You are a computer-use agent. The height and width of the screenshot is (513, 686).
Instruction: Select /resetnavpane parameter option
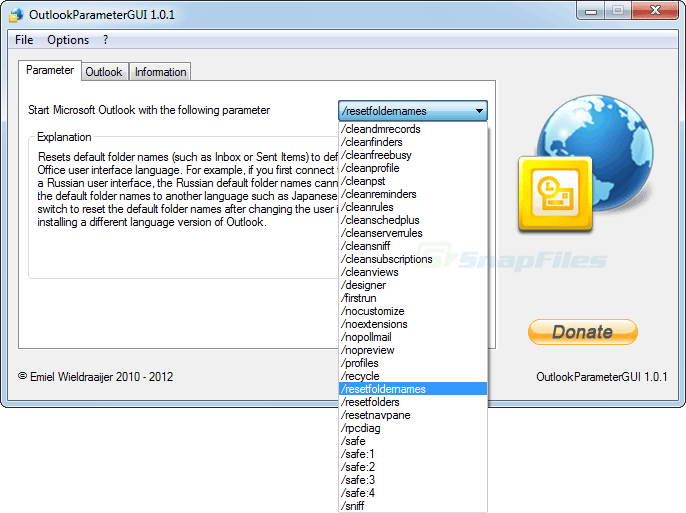375,415
